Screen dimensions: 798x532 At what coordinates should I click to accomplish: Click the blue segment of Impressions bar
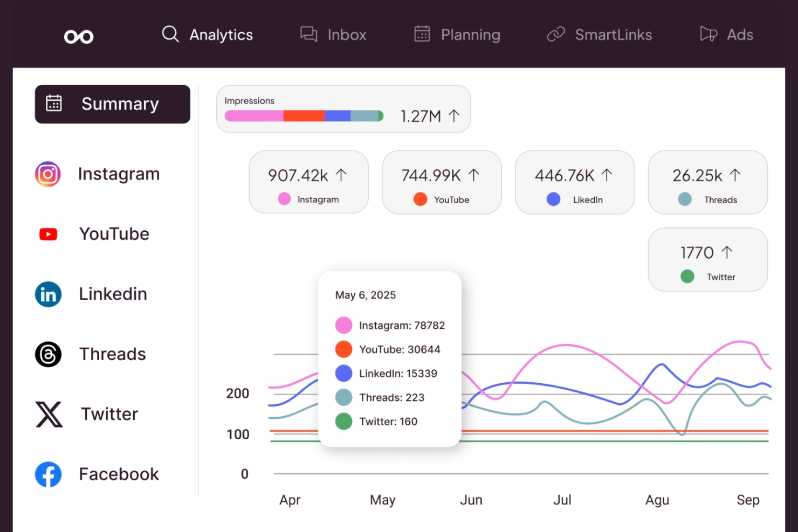(338, 116)
